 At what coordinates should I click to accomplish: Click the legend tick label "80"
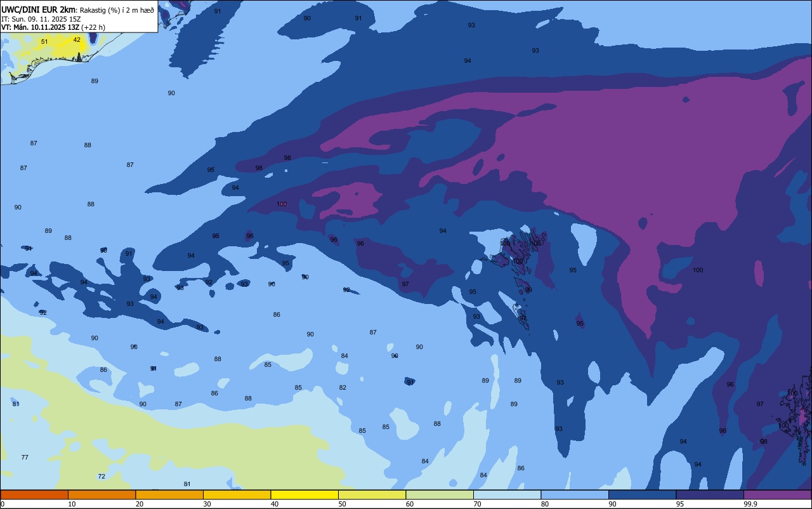coord(545,504)
